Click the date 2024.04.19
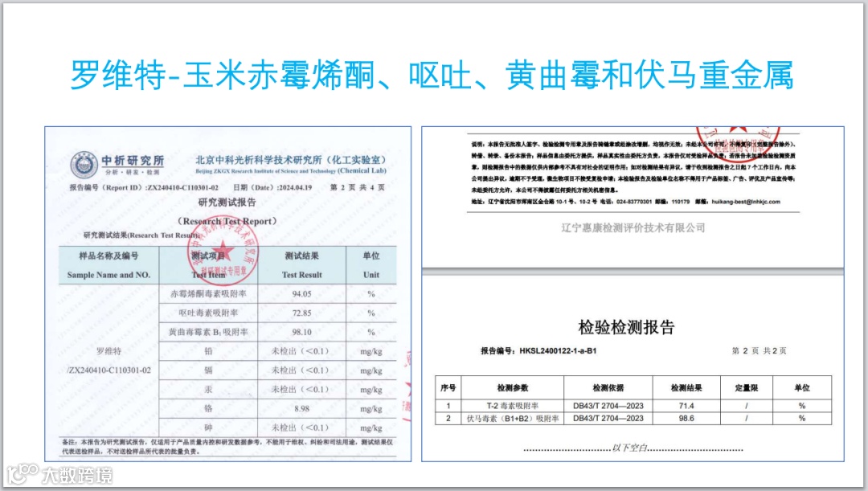This screenshot has width=868, height=491. coord(294,188)
